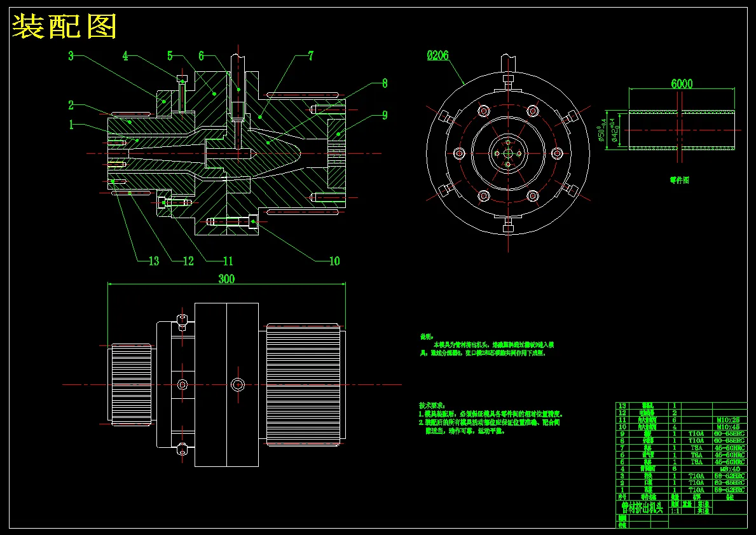
Task: Select 45-50HRC hardness in parts list row 7
Action: tap(729, 448)
